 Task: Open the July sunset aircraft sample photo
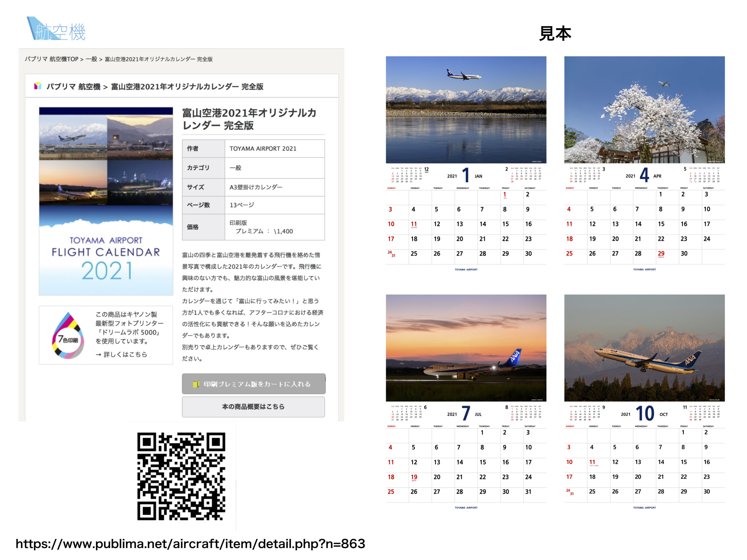point(466,348)
